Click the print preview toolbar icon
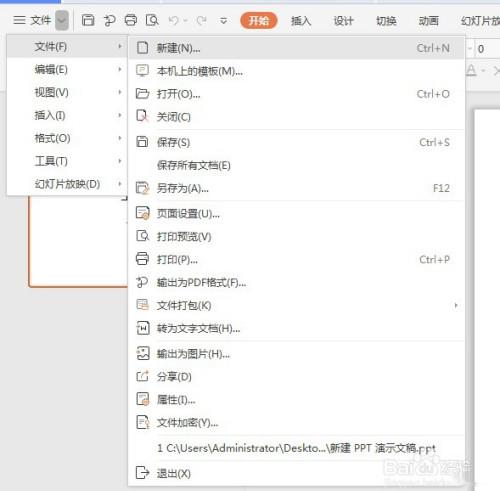Image resolution: width=500 pixels, height=491 pixels. point(152,20)
